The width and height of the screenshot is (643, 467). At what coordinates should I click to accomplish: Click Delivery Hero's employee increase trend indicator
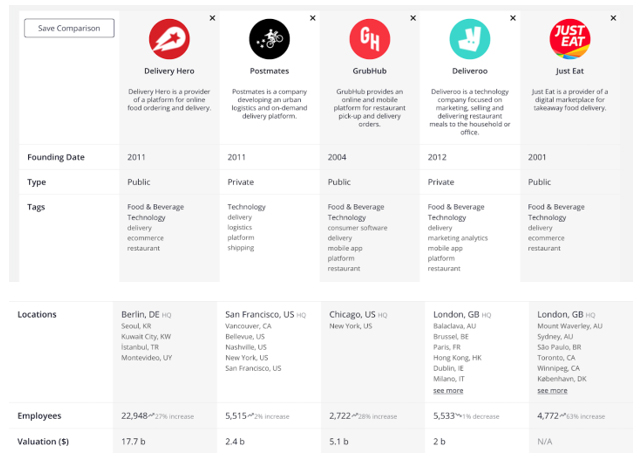pyautogui.click(x=174, y=415)
